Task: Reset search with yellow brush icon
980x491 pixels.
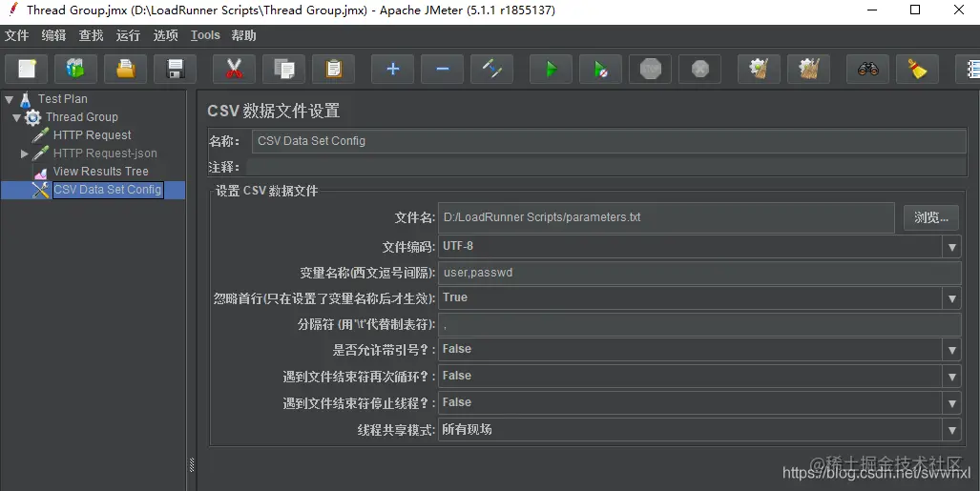Action: pos(917,69)
